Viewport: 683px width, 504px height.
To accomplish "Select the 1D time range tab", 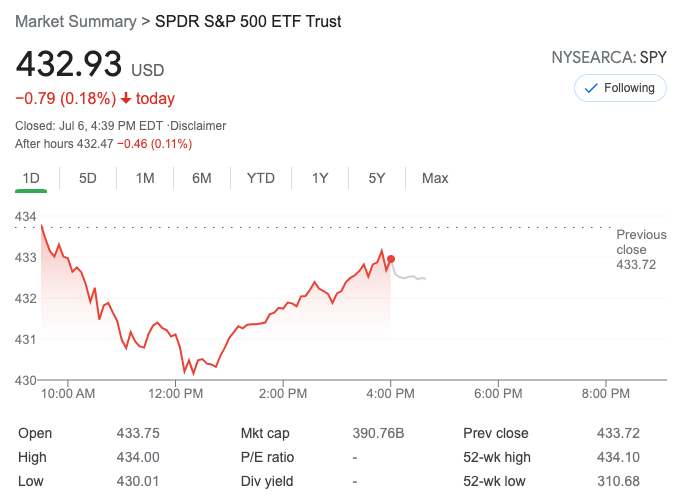I will [x=31, y=178].
